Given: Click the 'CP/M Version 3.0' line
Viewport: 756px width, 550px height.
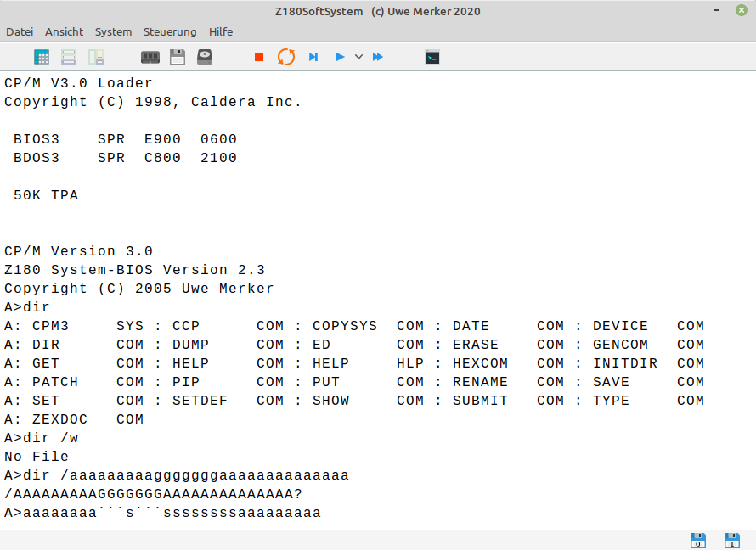Looking at the screenshot, I should (79, 251).
